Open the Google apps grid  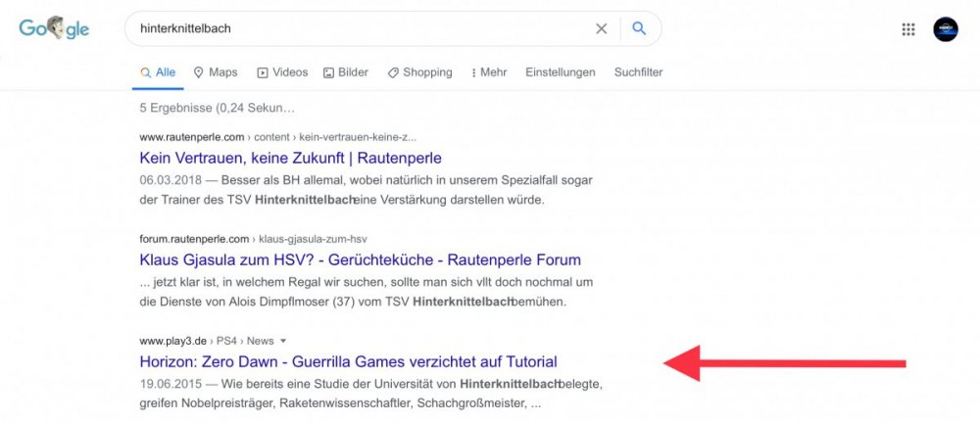tap(908, 29)
